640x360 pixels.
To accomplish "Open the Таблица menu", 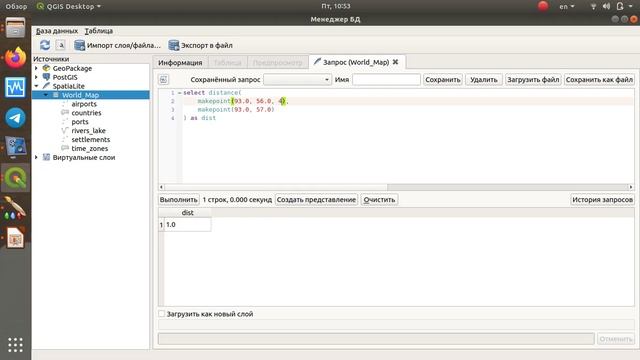I will (99, 31).
